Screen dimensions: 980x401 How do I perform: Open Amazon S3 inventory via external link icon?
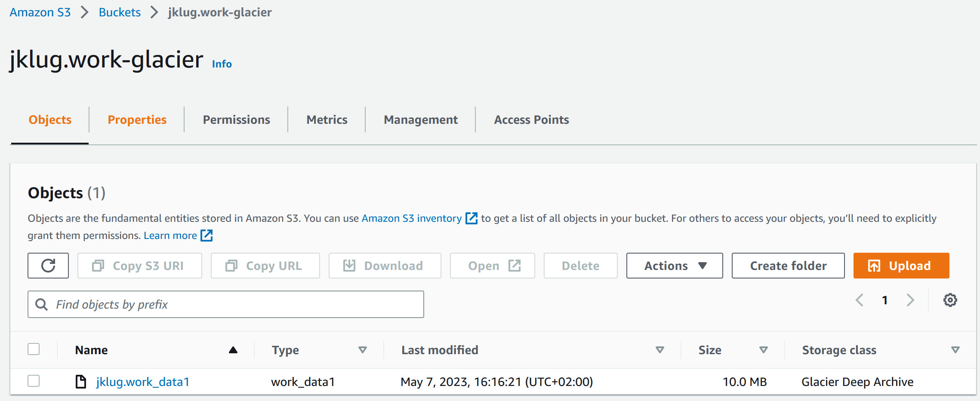(x=471, y=218)
